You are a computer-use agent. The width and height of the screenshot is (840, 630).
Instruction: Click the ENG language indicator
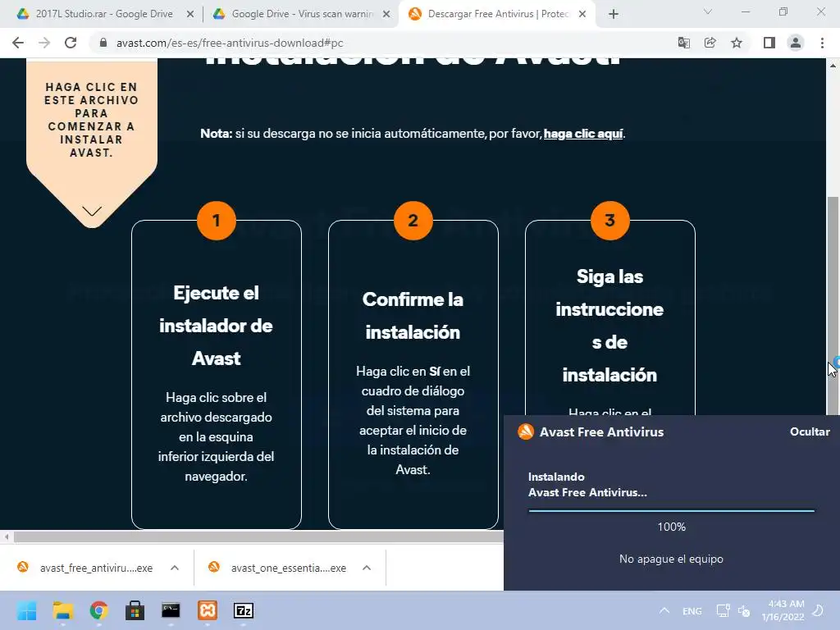(692, 610)
